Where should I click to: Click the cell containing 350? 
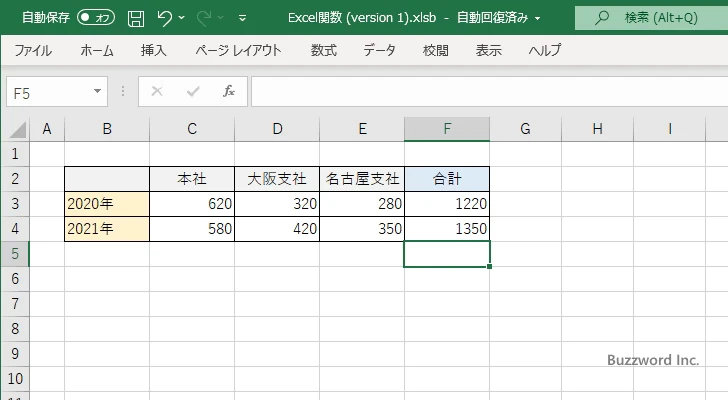[362, 229]
